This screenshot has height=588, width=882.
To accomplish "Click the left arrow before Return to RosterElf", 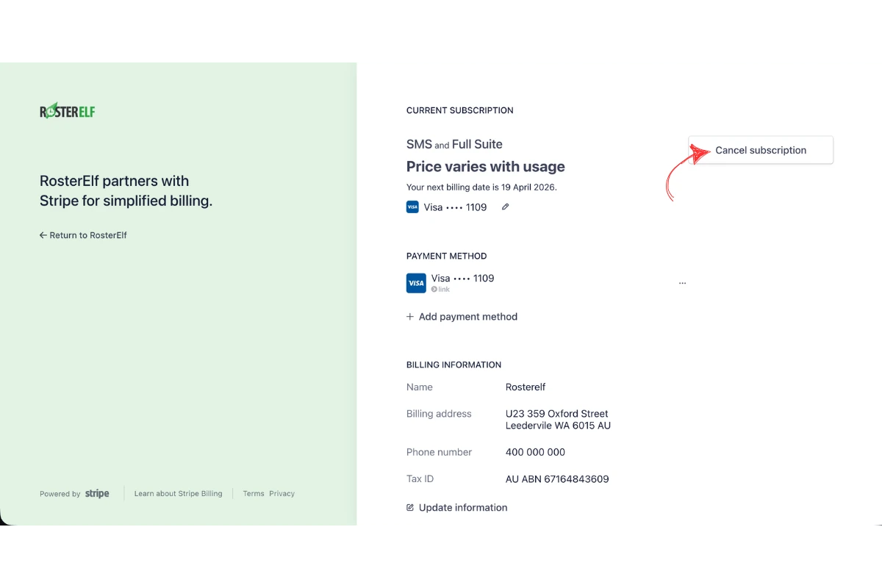I will [x=43, y=235].
